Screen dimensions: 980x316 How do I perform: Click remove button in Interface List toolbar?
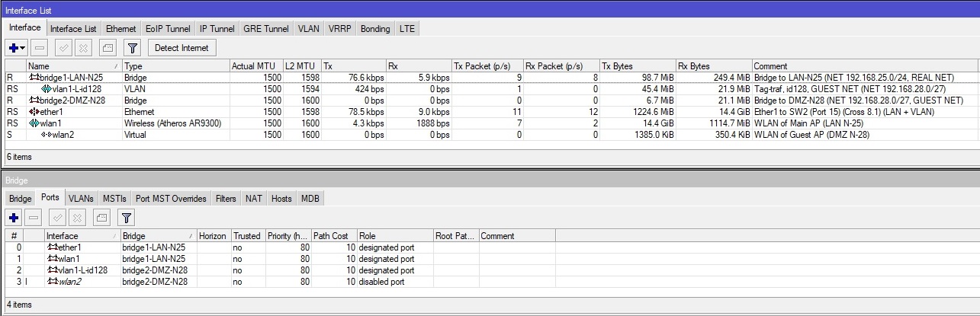click(x=40, y=47)
